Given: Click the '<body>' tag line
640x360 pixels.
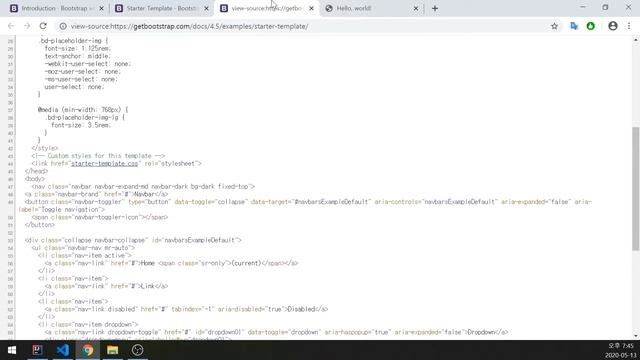Looking at the screenshot, I should tap(35, 179).
